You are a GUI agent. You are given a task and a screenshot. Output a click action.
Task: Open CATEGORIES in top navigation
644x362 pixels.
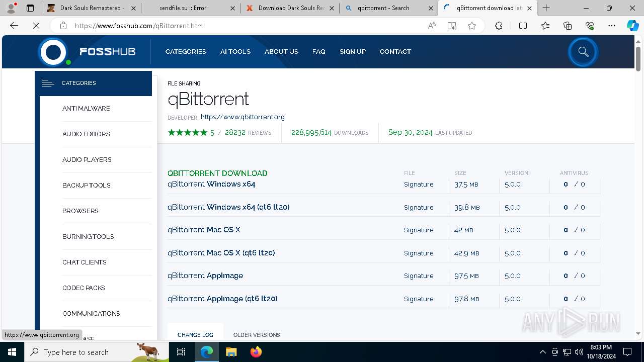[x=186, y=52]
